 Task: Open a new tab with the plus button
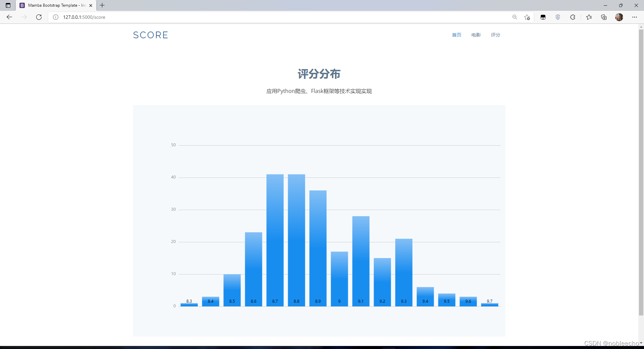click(102, 5)
